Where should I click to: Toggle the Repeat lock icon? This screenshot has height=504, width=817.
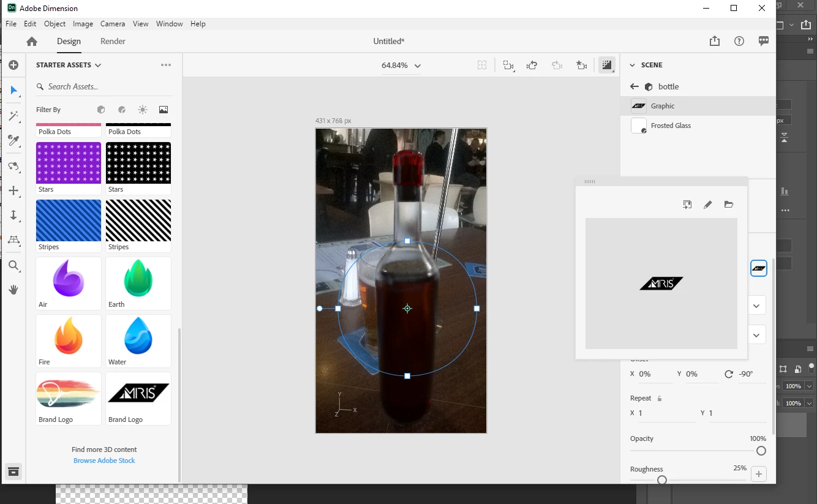click(660, 399)
